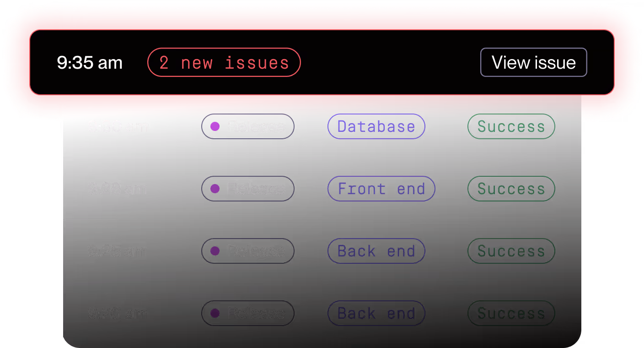Click the purple dot in the bottom row Release pill
This screenshot has width=644, height=348.
pyautogui.click(x=215, y=313)
